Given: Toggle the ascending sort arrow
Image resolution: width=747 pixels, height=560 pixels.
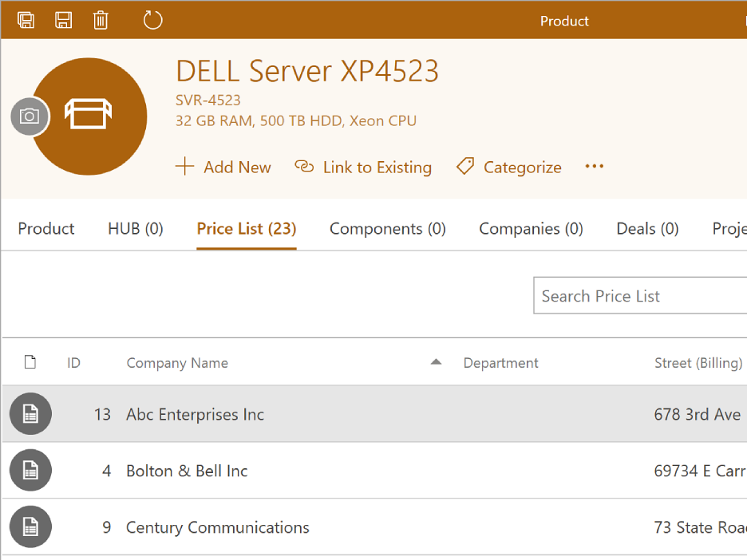Looking at the screenshot, I should pos(436,362).
